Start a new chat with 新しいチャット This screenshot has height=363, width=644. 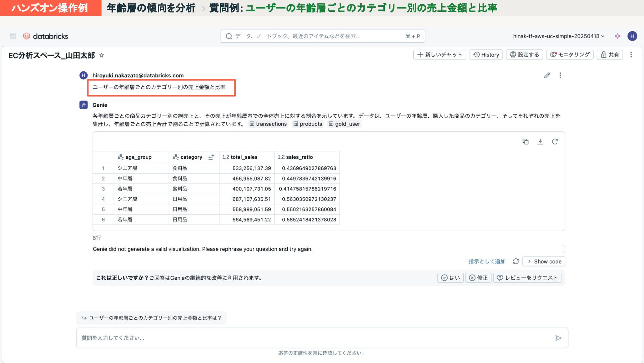440,54
